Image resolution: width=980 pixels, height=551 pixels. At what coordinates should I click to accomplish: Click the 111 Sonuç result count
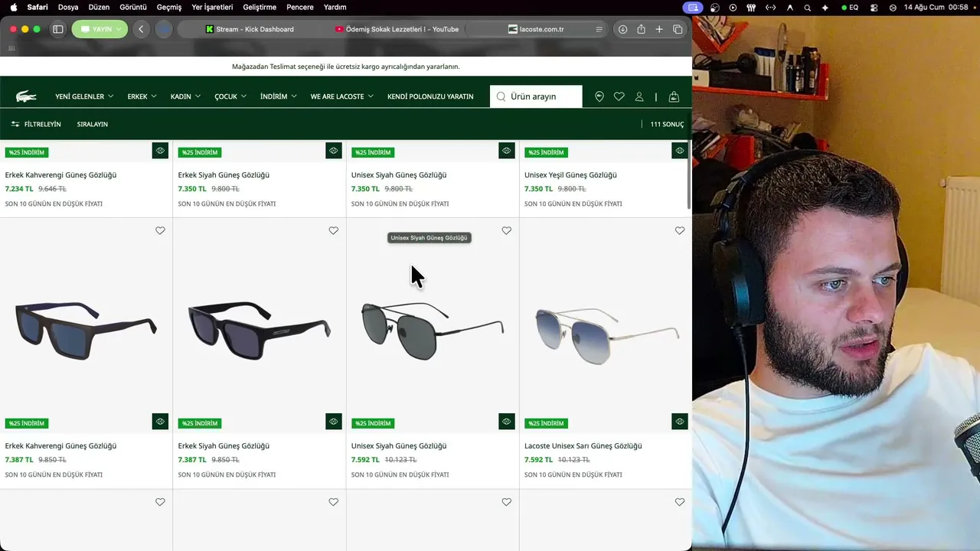667,124
